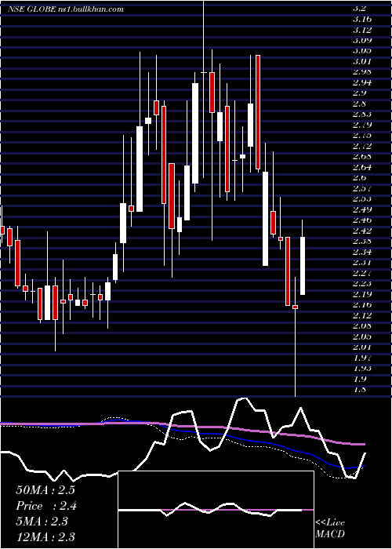Click the '50MA : 2.5' readout
Viewport: 392px width, 549px height.
pyautogui.click(x=45, y=490)
